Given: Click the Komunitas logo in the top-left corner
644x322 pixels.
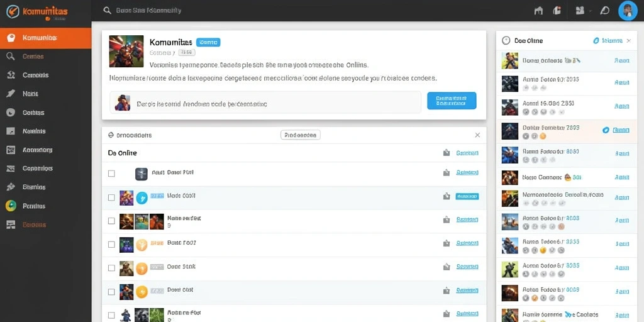Looking at the screenshot, I should coord(36,12).
